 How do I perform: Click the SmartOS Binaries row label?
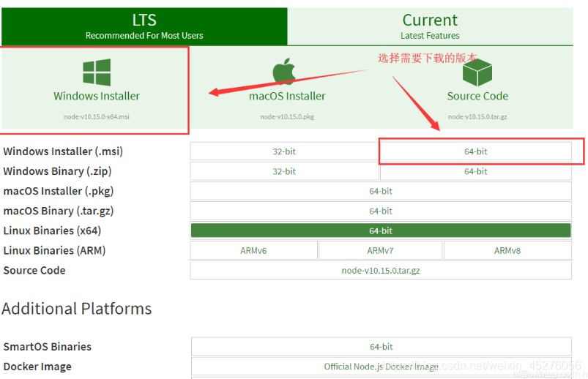pos(48,347)
